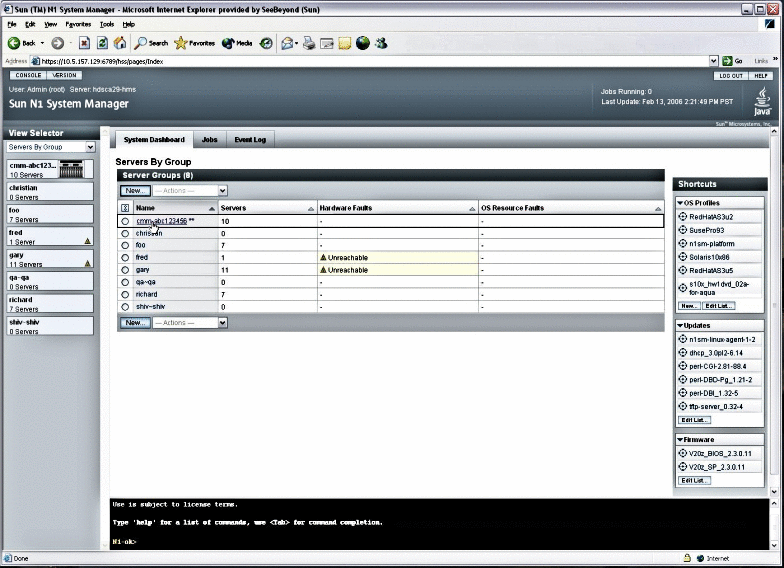Collapse OS Profiles section
This screenshot has height=568, width=784.
(x=680, y=203)
